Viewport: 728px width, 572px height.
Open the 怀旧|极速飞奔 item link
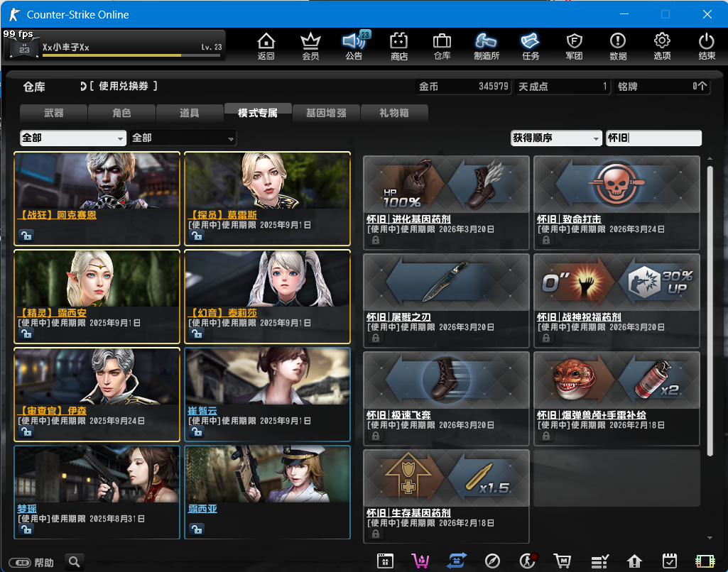[398, 414]
